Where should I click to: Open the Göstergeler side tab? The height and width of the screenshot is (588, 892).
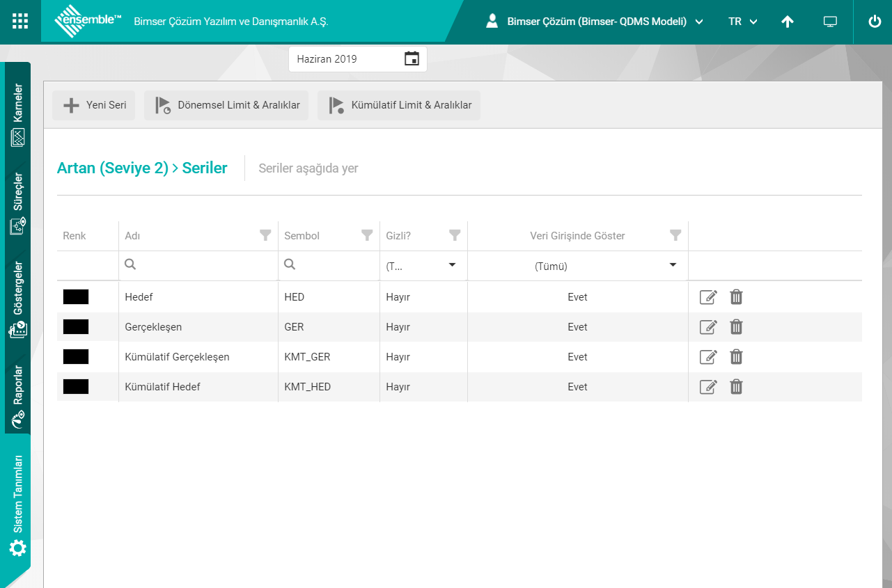pyautogui.click(x=18, y=299)
